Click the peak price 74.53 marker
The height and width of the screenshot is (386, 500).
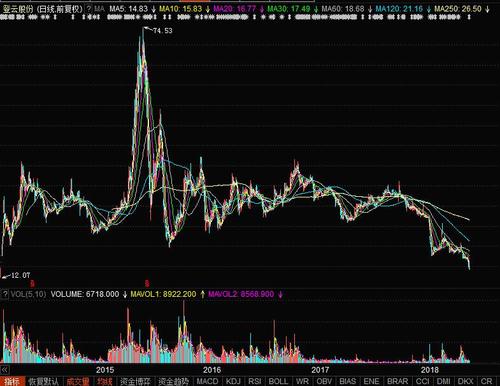tap(162, 31)
